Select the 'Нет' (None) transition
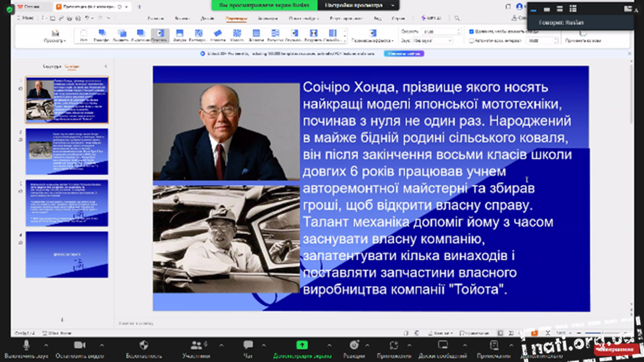 [x=84, y=35]
